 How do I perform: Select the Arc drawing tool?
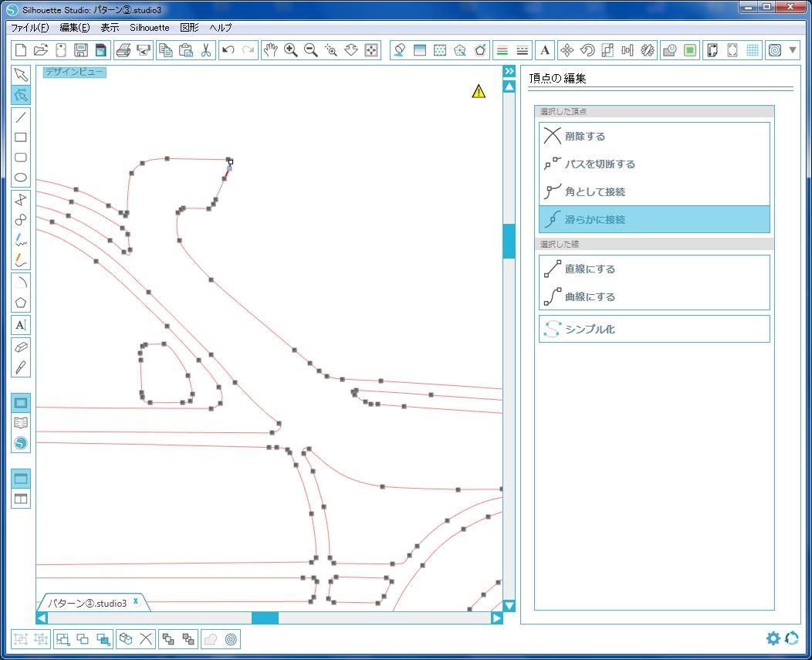click(x=21, y=283)
